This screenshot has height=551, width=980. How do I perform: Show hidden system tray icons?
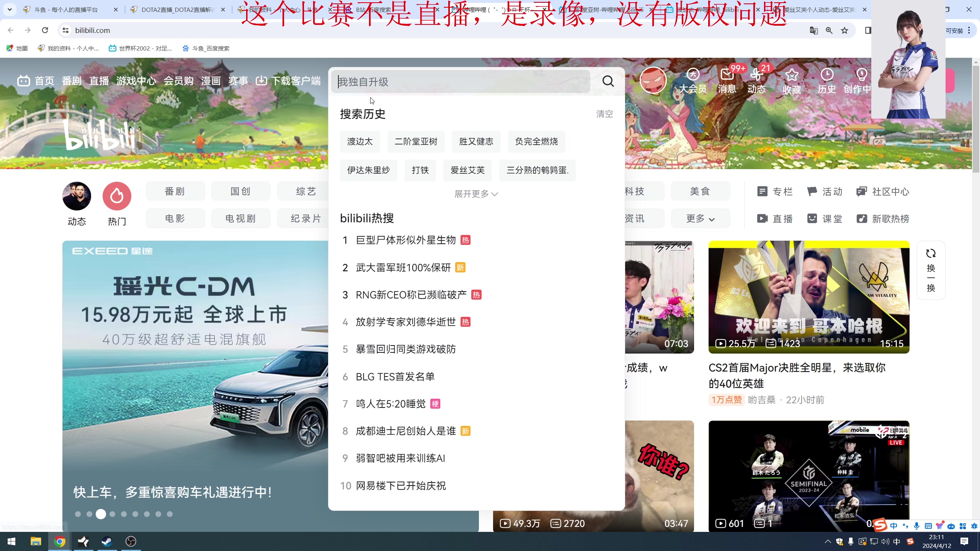pyautogui.click(x=828, y=541)
